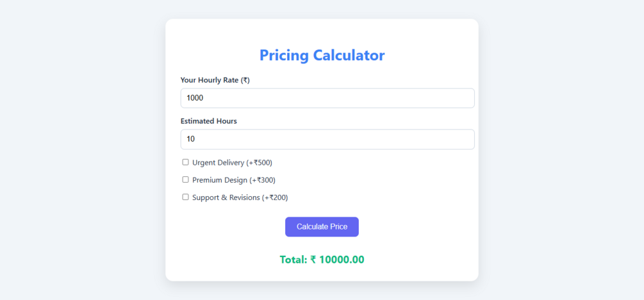Image resolution: width=644 pixels, height=300 pixels.
Task: Check the Support & Revisions box
Action: tap(185, 197)
